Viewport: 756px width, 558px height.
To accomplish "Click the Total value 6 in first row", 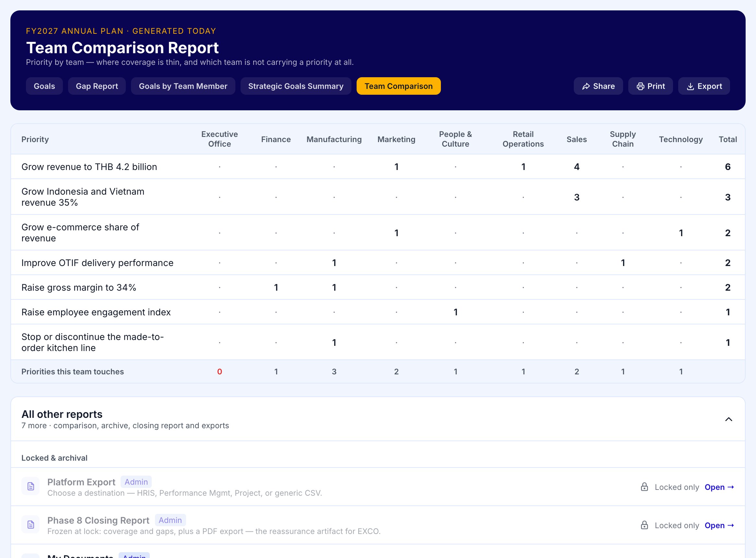I will (x=728, y=167).
